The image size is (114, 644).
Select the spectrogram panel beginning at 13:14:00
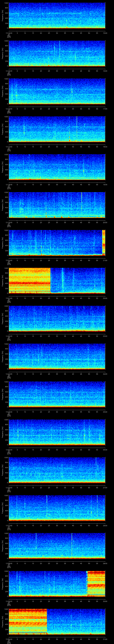pyautogui.click(x=57, y=16)
